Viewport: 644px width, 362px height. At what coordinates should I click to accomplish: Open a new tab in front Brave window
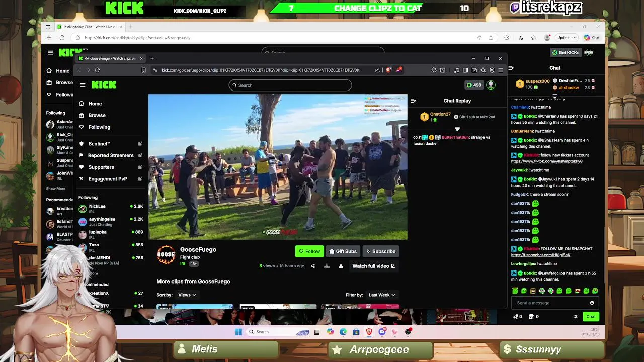[x=152, y=58]
